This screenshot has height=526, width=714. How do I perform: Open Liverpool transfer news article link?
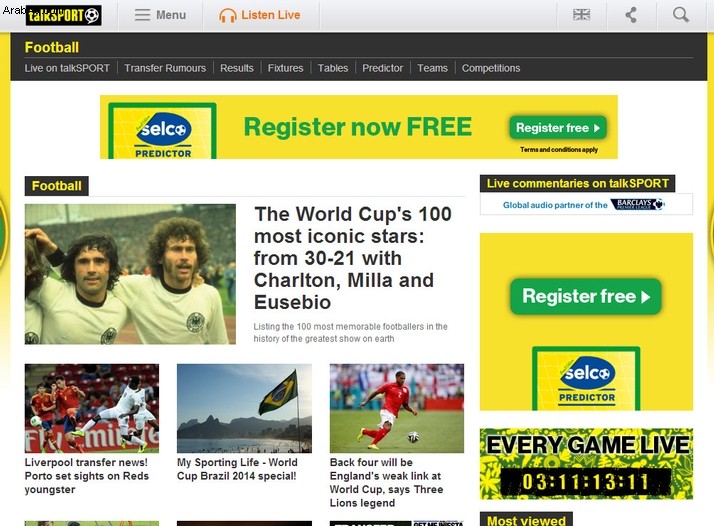coord(87,476)
